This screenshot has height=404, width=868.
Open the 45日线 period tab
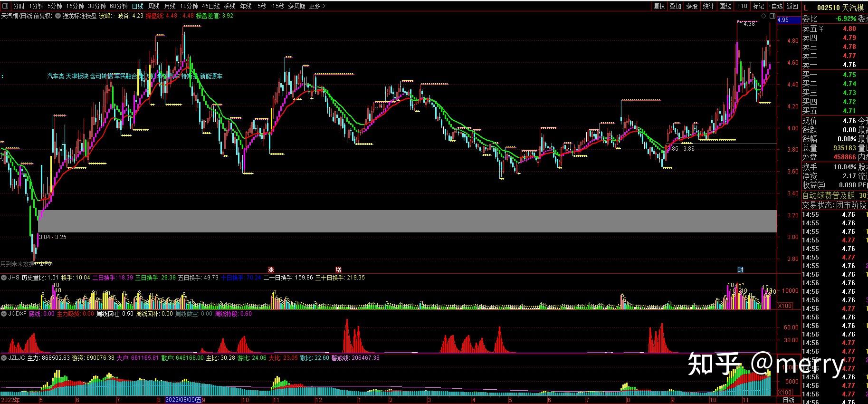tap(211, 6)
